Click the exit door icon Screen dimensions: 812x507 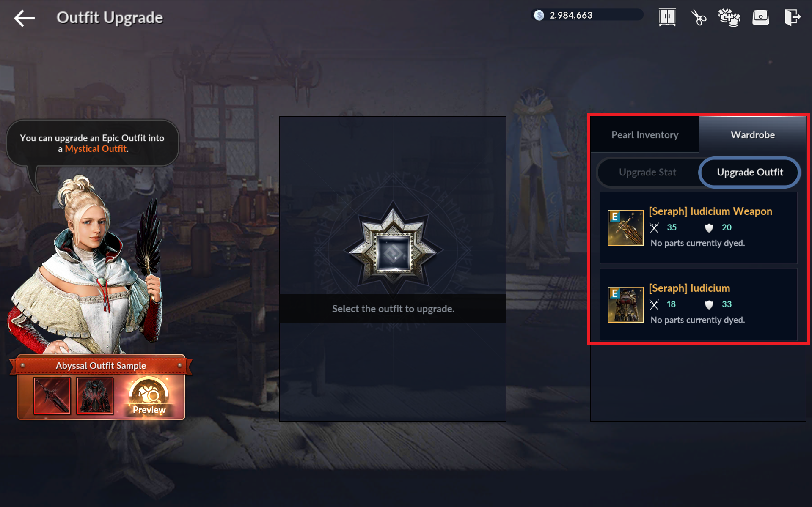coord(792,17)
